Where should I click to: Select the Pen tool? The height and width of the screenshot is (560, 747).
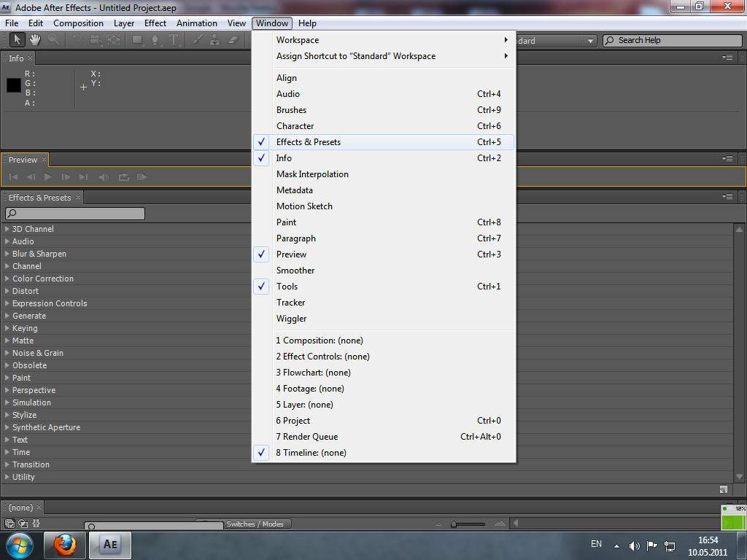(x=155, y=40)
